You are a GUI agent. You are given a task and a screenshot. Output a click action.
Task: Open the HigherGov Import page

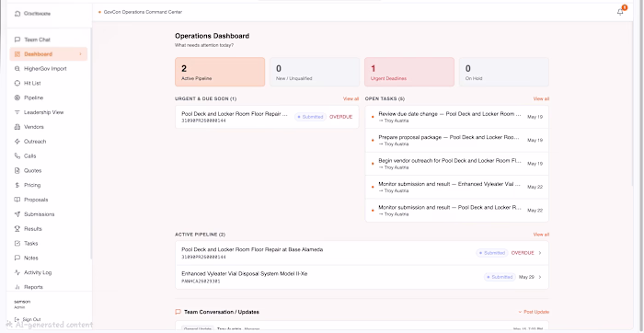tap(49, 69)
